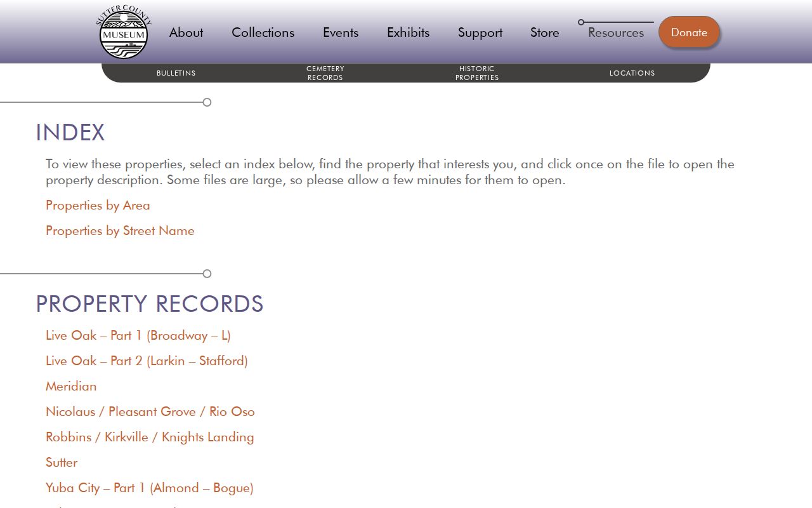This screenshot has width=812, height=508.
Task: Go to the Events page
Action: click(x=341, y=32)
